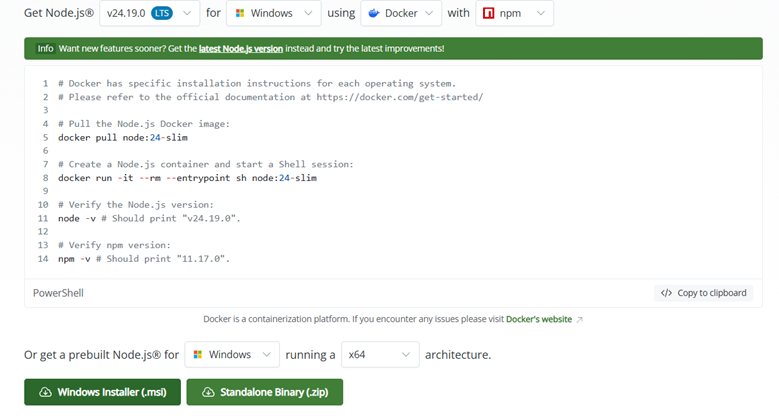Click the first comment line about Docker instructions
779x416 pixels.
[257, 83]
